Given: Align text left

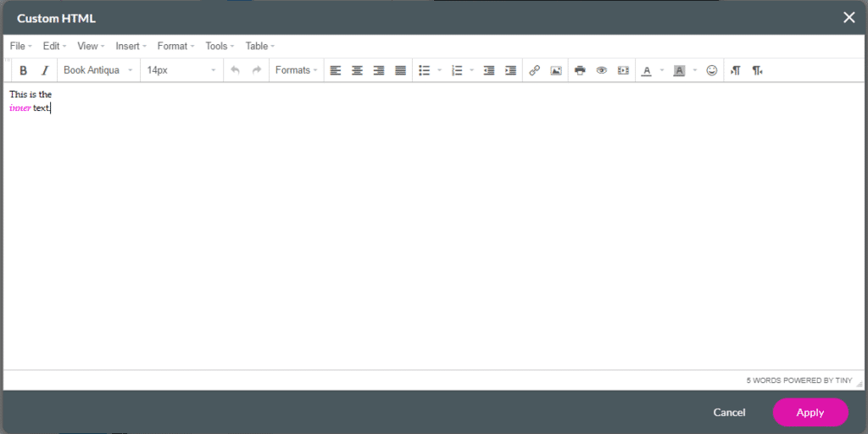Looking at the screenshot, I should pyautogui.click(x=336, y=70).
